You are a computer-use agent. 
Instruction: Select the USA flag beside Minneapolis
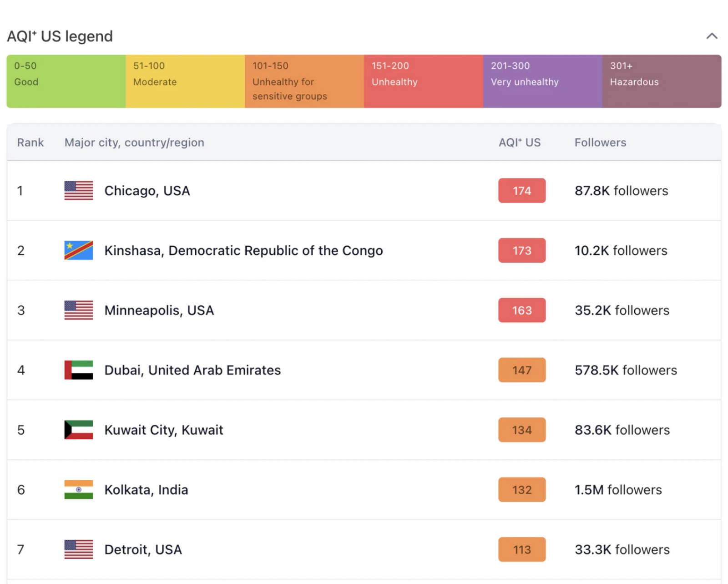tap(78, 310)
